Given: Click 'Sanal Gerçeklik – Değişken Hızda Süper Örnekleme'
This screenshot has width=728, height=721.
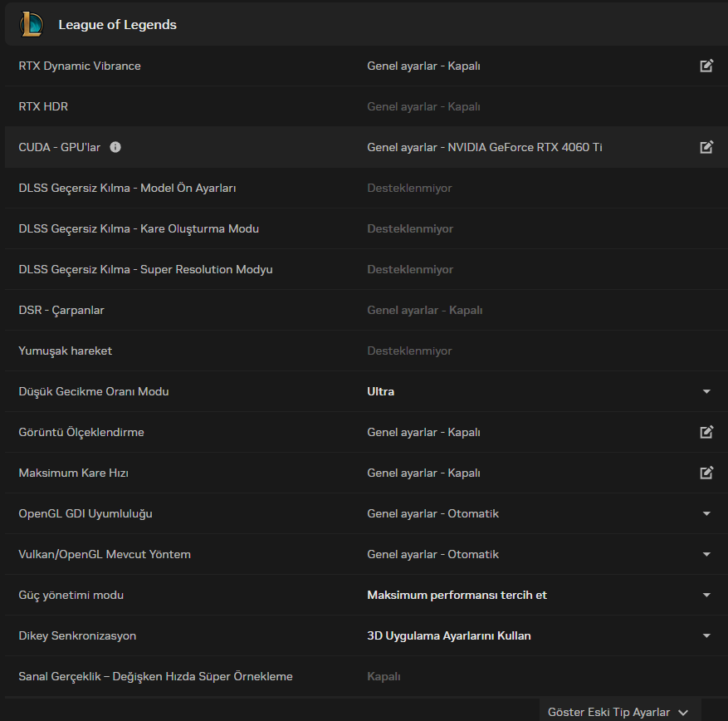Looking at the screenshot, I should click(155, 676).
